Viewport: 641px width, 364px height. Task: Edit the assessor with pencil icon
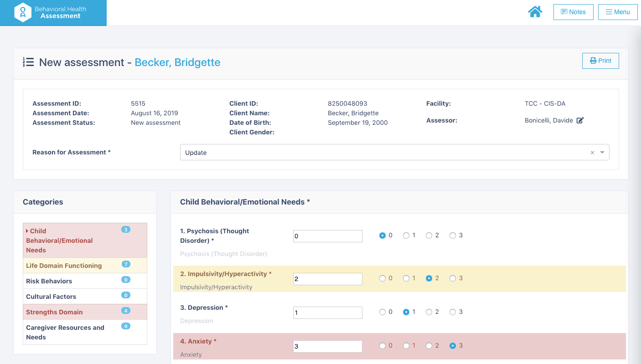pos(580,121)
